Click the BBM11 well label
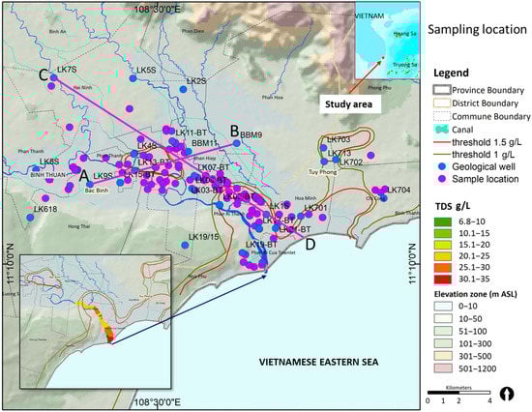Viewport: 532px width, 412px height. click(205, 143)
